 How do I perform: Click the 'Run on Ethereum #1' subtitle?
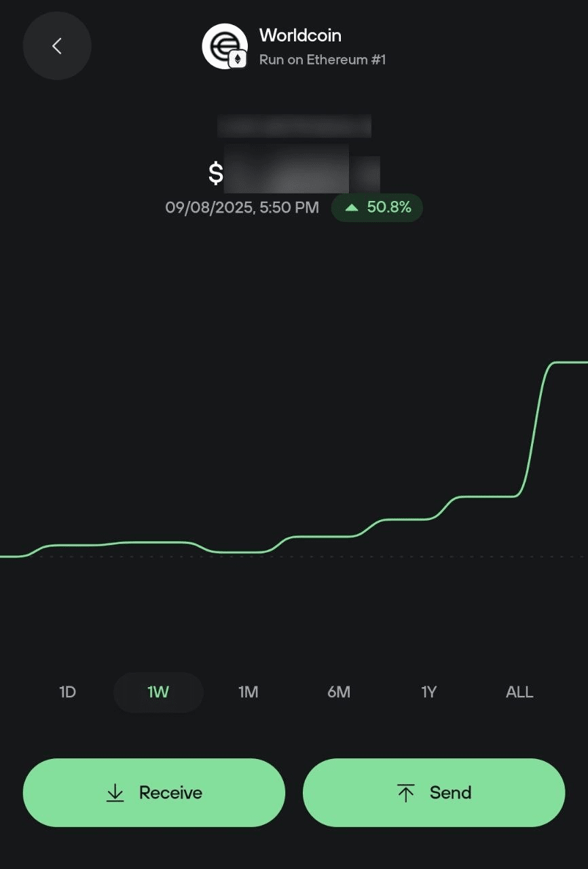click(x=323, y=60)
